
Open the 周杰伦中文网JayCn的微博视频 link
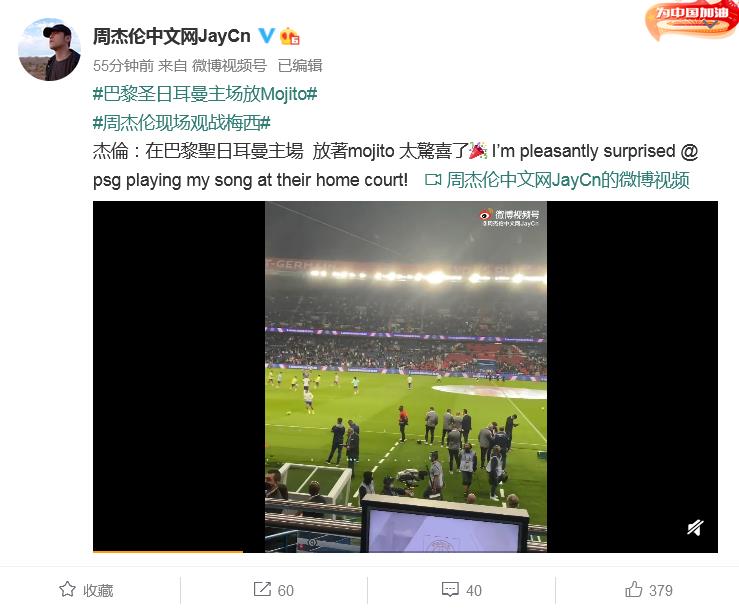[x=558, y=180]
